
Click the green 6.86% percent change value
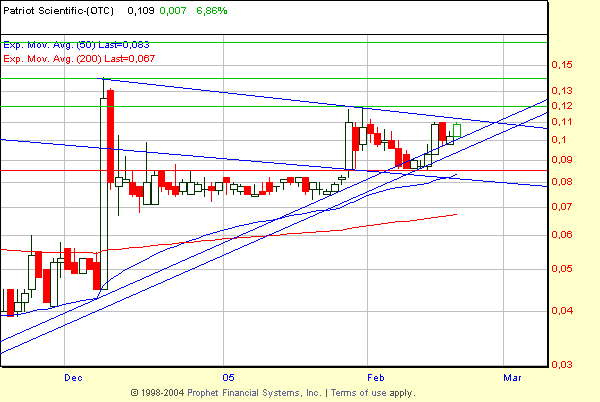coord(208,11)
